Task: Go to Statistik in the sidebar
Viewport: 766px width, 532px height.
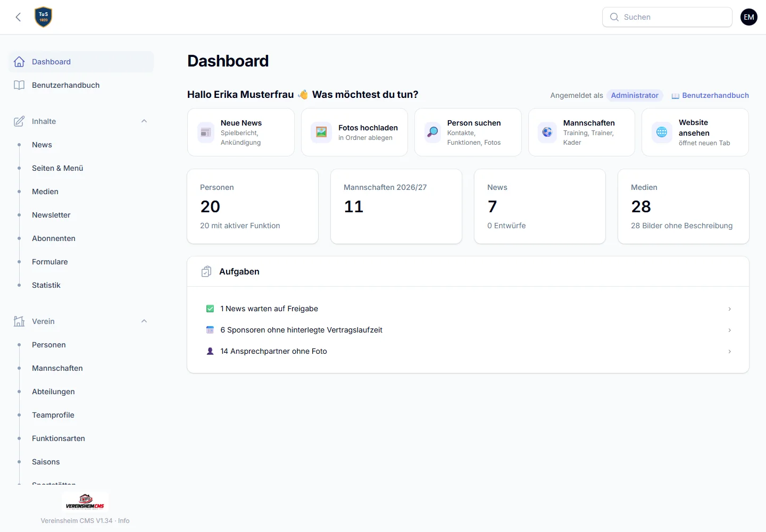Action: (46, 285)
